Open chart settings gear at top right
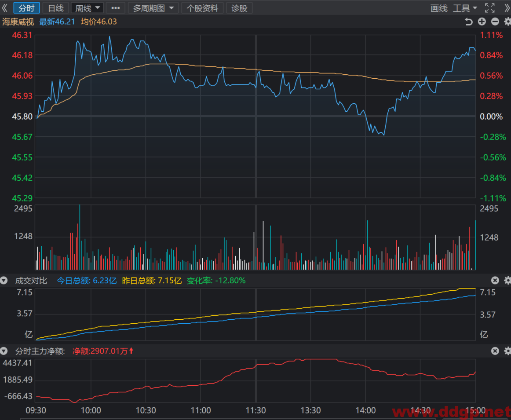The image size is (511, 420). click(507, 22)
